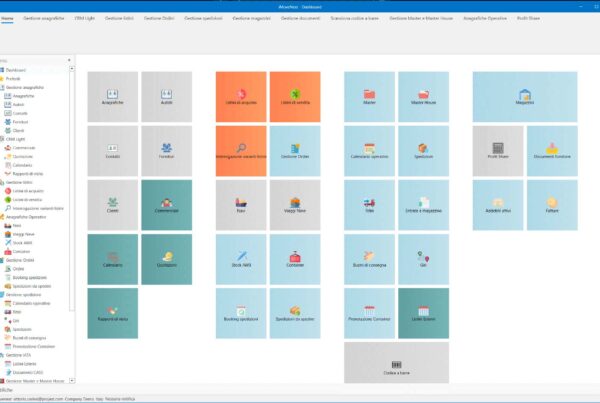Click the sidebar scroll-up arrow
The image size is (600, 403).
coord(72,69)
